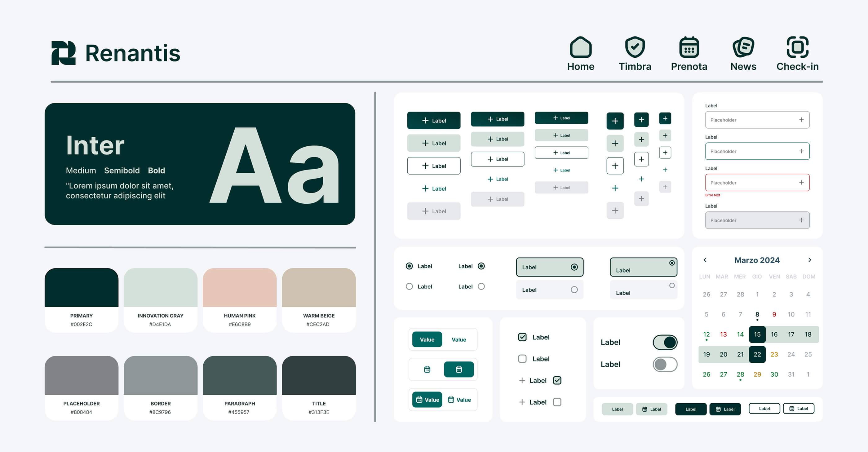Select the unfilled Value text segment
The height and width of the screenshot is (452, 868).
458,339
